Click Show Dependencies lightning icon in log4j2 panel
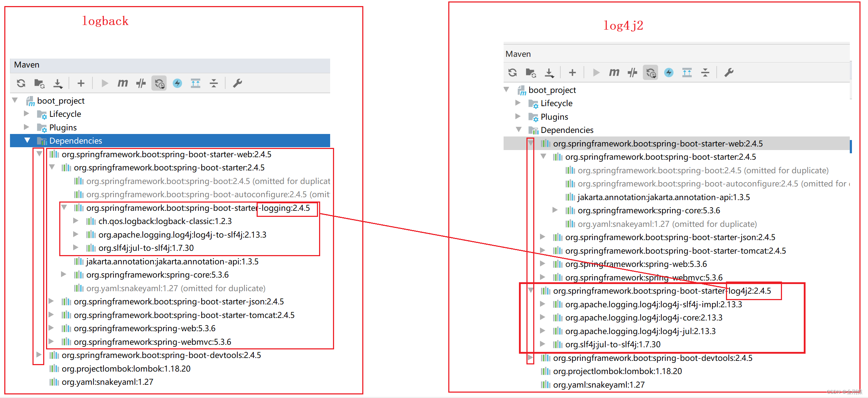 coord(669,73)
